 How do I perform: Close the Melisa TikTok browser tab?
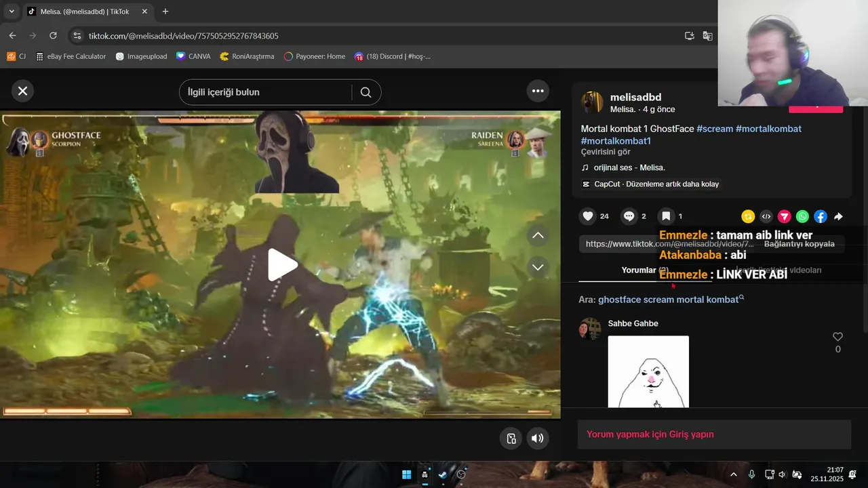[x=144, y=12]
